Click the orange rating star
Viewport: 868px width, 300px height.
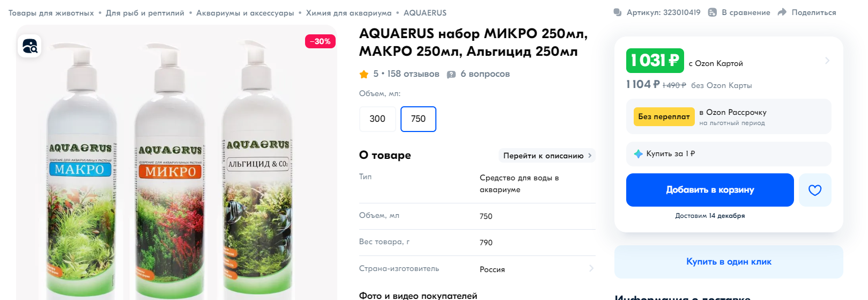[x=364, y=74]
